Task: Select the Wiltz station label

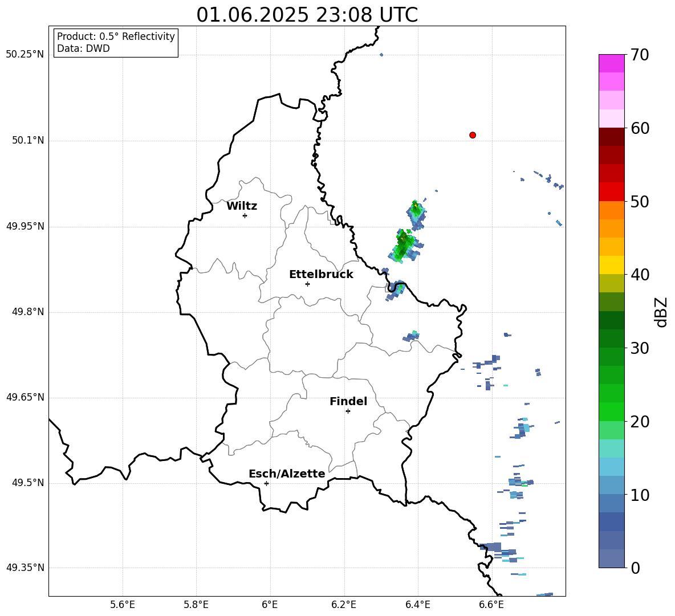Action: [x=242, y=206]
